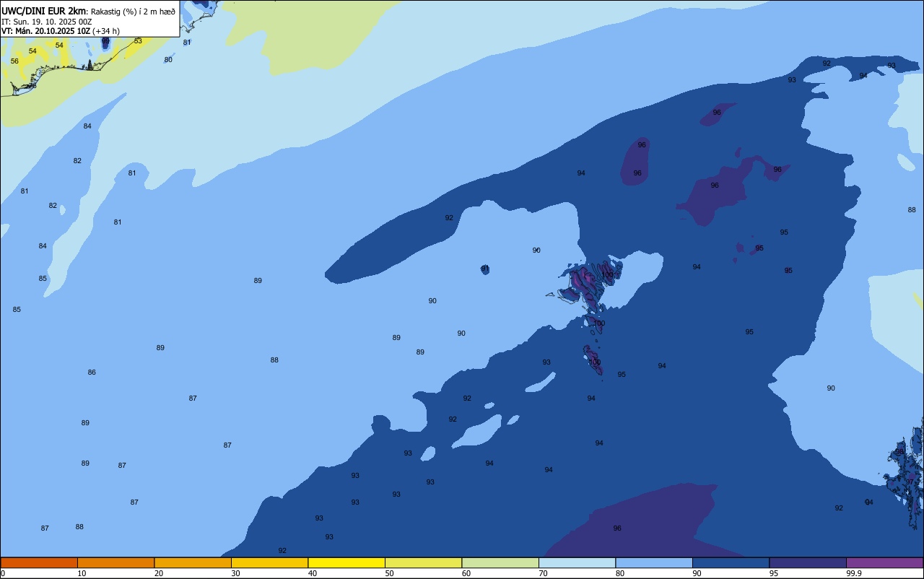Click the medium blue 80–90 legend segment
924x579 pixels.
(x=654, y=562)
